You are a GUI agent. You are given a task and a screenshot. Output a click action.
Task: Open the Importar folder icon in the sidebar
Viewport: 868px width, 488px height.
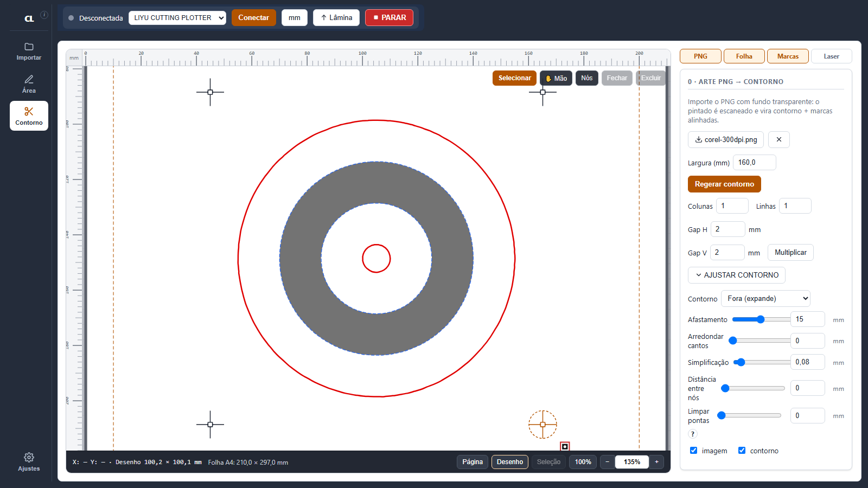click(29, 52)
